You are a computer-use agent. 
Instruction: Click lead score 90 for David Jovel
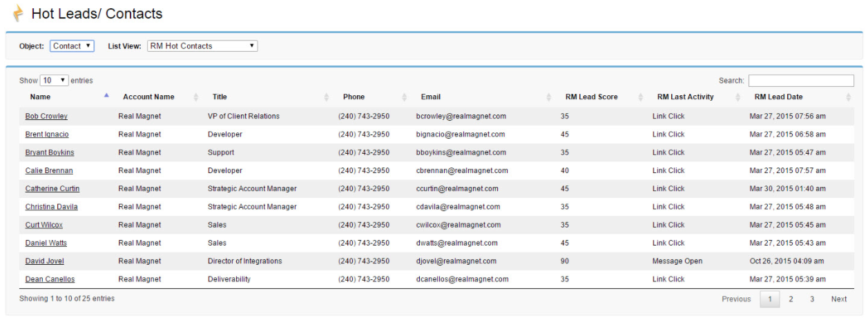(565, 261)
